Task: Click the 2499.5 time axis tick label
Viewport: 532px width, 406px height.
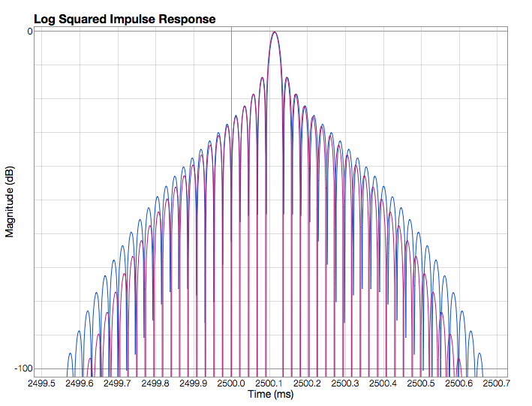Action: click(x=41, y=383)
